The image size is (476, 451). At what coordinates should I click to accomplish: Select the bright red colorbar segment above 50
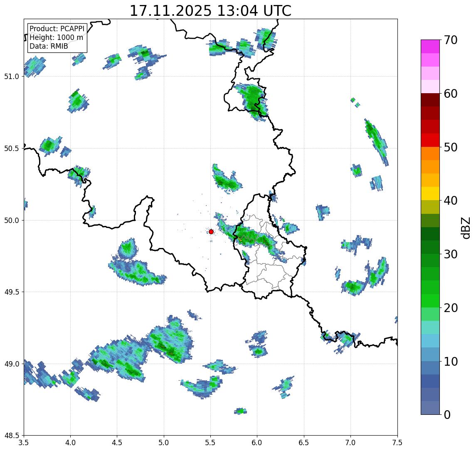(x=430, y=140)
